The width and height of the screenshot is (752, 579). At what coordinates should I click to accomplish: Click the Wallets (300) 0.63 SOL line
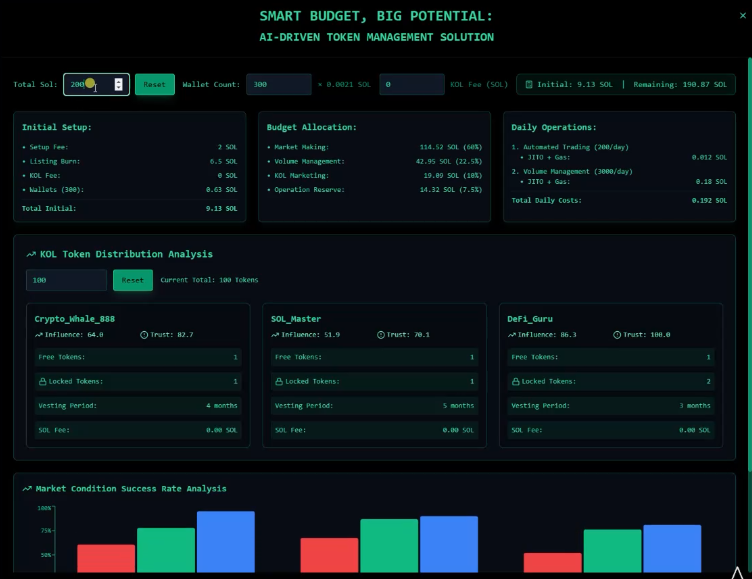(129, 190)
